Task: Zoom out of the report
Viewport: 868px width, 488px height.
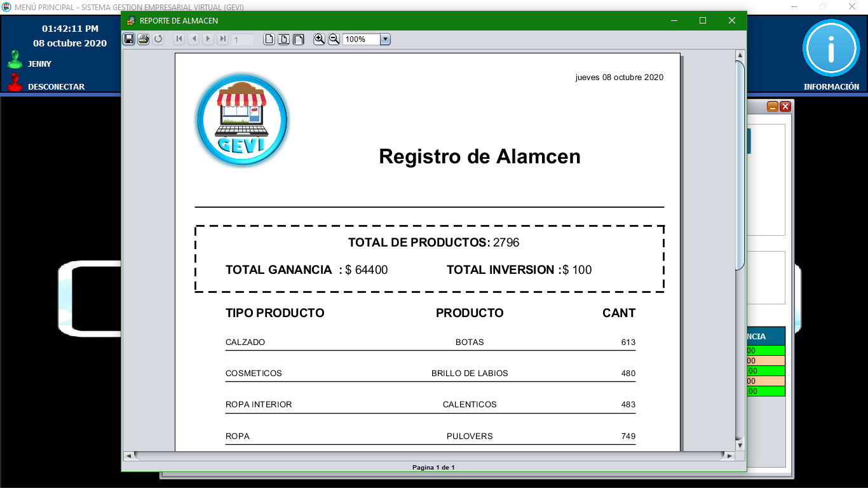Action: click(x=334, y=39)
